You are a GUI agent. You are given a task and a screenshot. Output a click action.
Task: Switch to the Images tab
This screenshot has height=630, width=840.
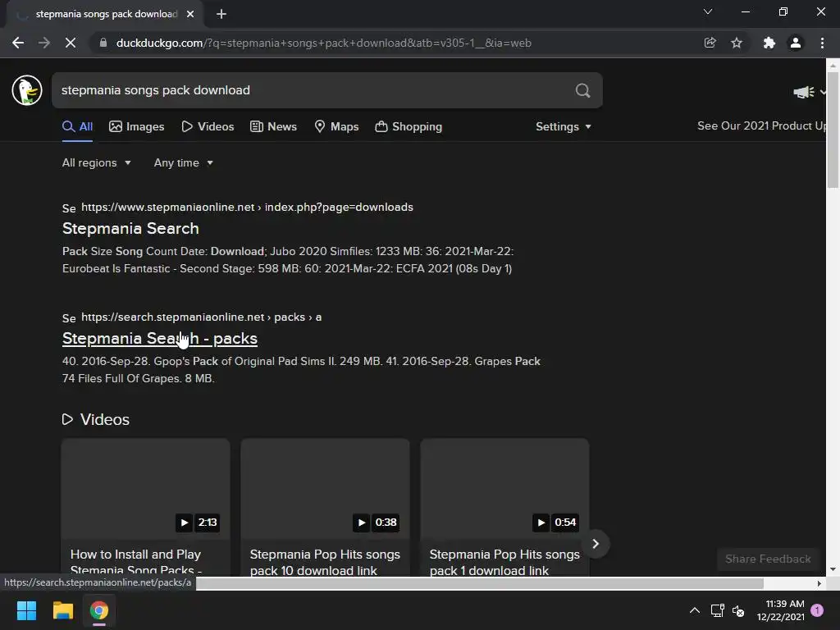[x=137, y=127]
